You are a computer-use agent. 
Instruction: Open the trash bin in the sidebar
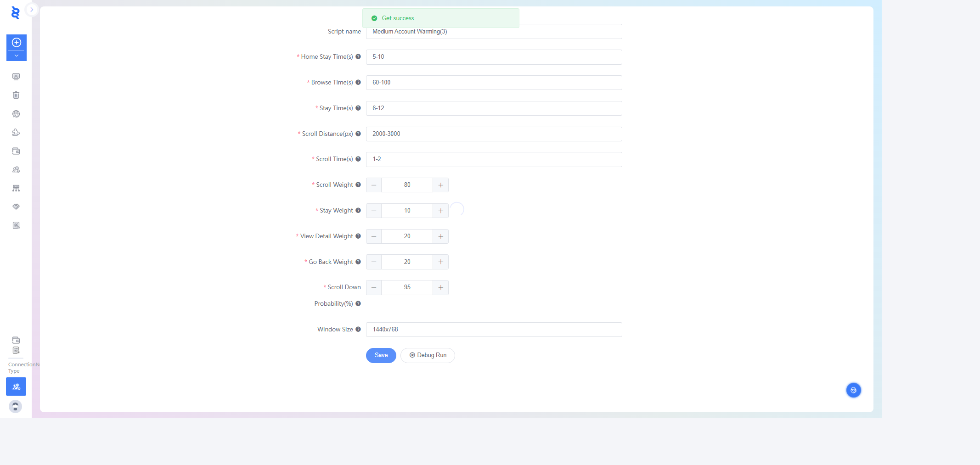pos(16,95)
